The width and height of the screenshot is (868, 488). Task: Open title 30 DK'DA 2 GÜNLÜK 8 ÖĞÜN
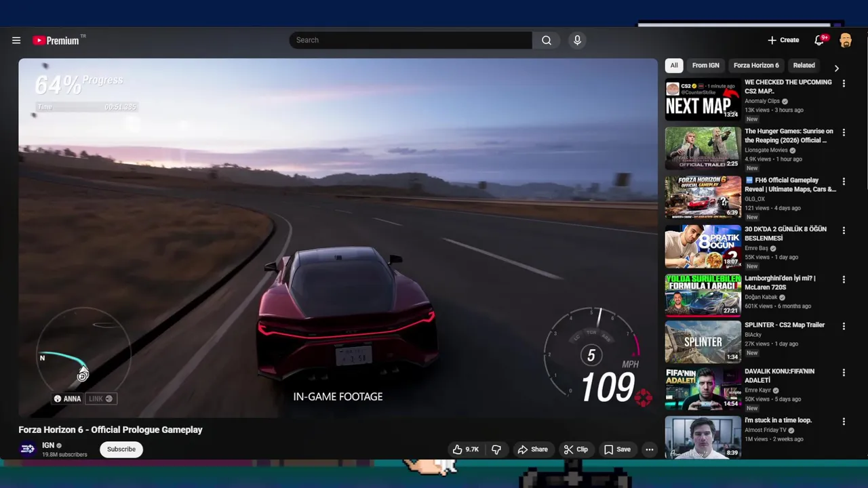[785, 234]
